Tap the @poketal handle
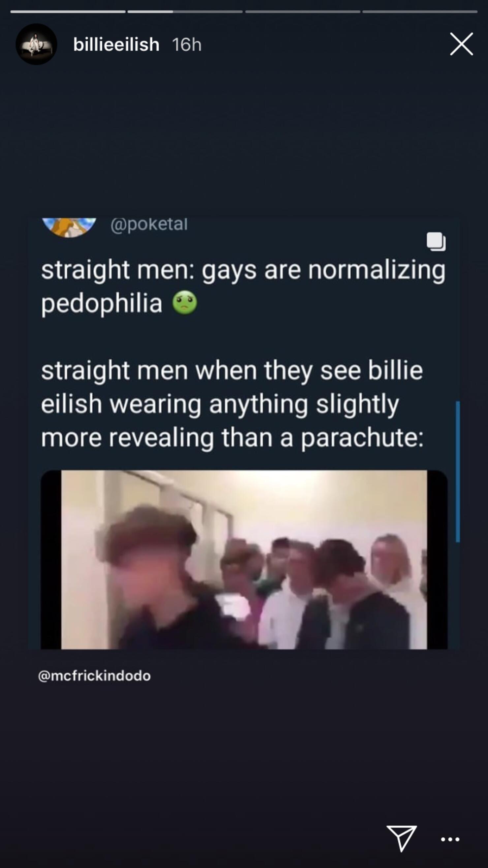Image resolution: width=488 pixels, height=868 pixels. 149,224
